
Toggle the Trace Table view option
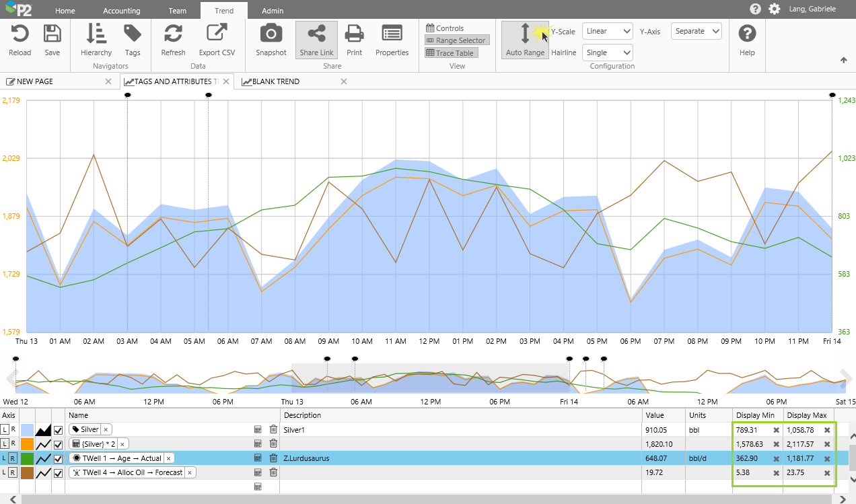tap(451, 53)
